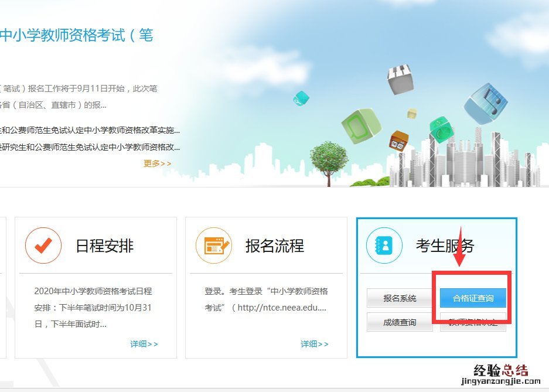Open the 报名流程 heading
The width and height of the screenshot is (549, 392).
click(x=275, y=246)
